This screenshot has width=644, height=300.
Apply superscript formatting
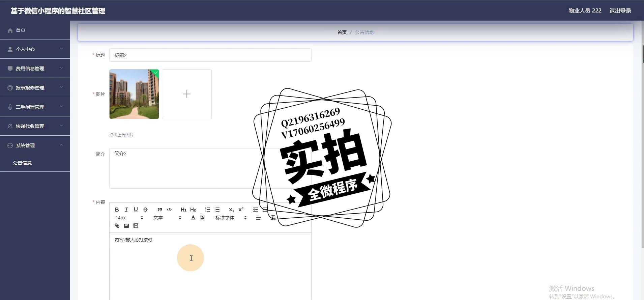click(241, 210)
